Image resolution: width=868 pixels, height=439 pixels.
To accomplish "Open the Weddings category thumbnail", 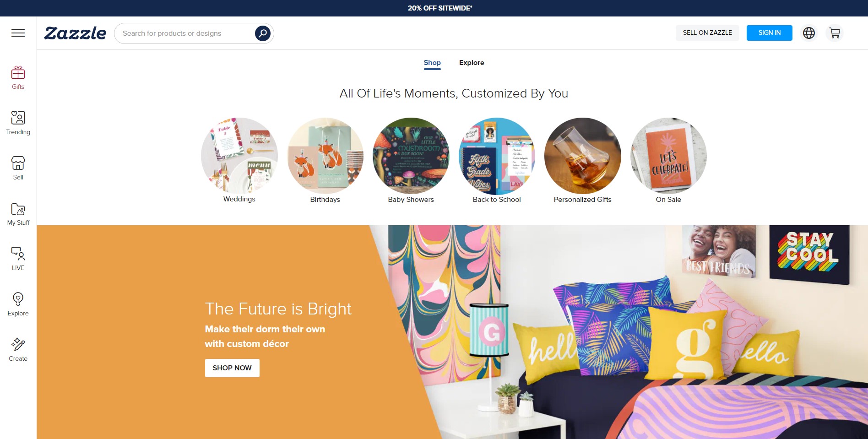I will 239,156.
